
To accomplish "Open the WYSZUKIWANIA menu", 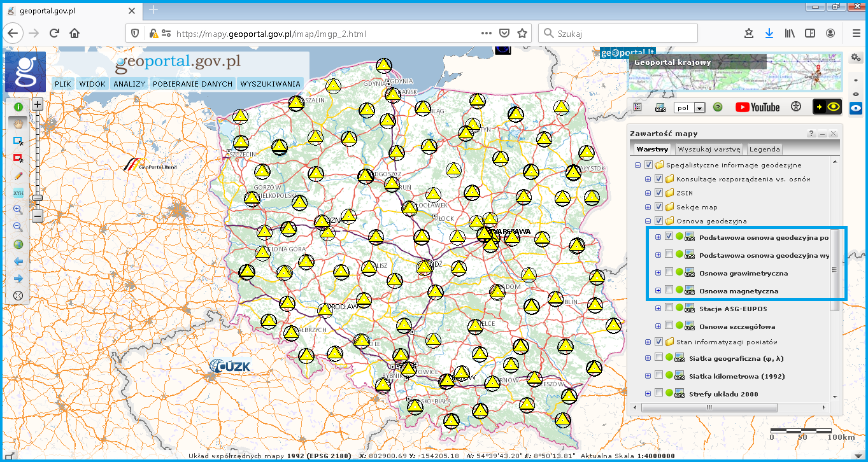I will [x=271, y=83].
